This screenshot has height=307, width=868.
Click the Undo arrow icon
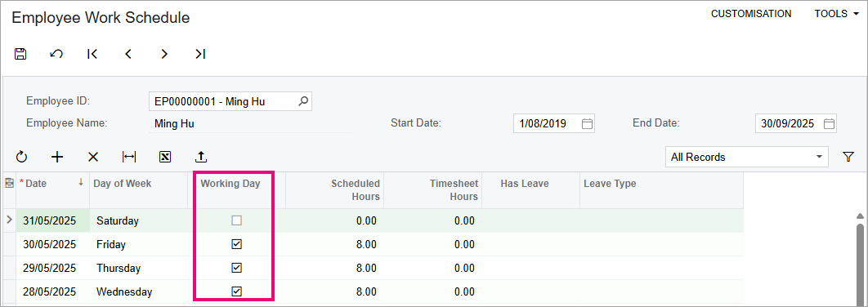[56, 54]
